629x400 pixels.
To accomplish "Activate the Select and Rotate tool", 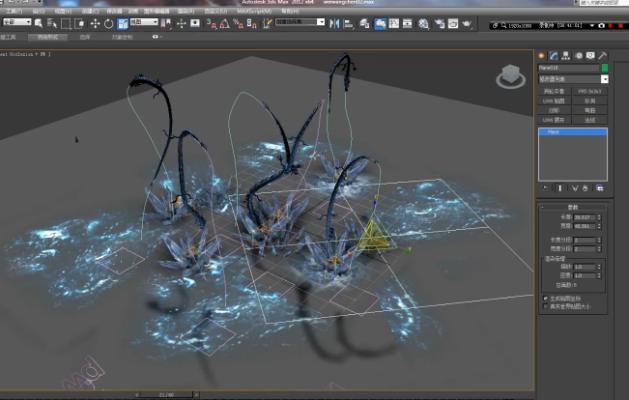I will [x=109, y=24].
